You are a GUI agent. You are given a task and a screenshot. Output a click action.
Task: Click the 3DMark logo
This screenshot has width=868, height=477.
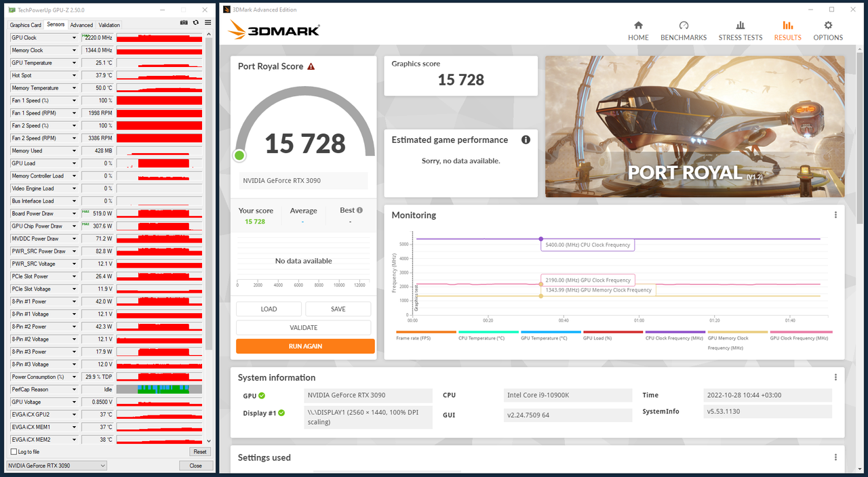[274, 30]
